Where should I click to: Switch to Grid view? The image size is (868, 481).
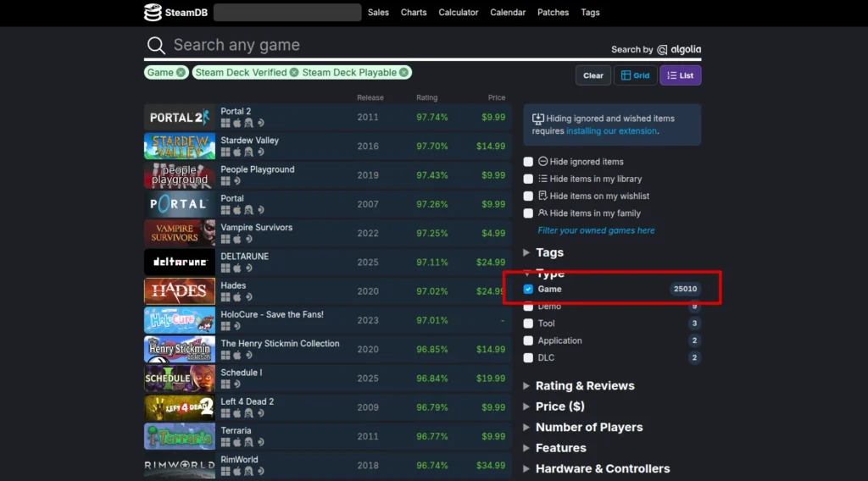635,75
